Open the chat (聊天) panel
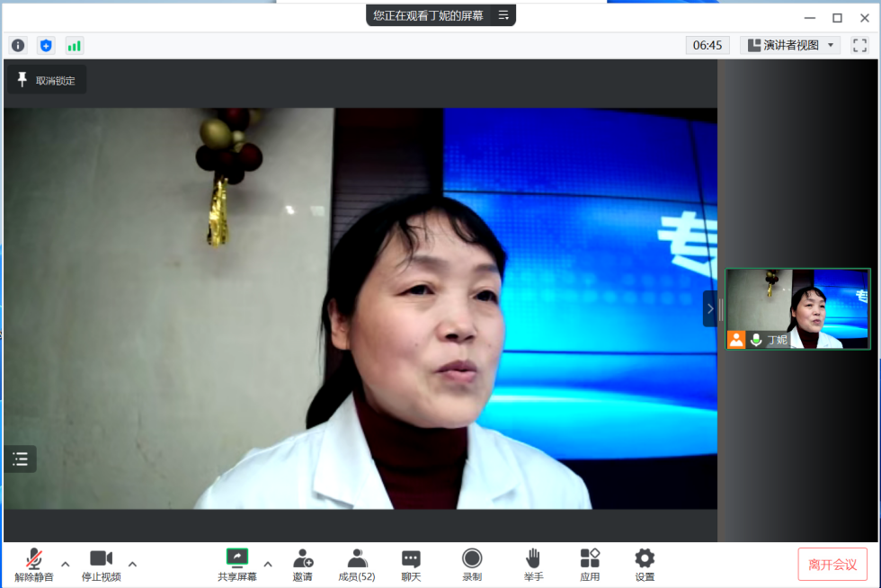 (411, 564)
